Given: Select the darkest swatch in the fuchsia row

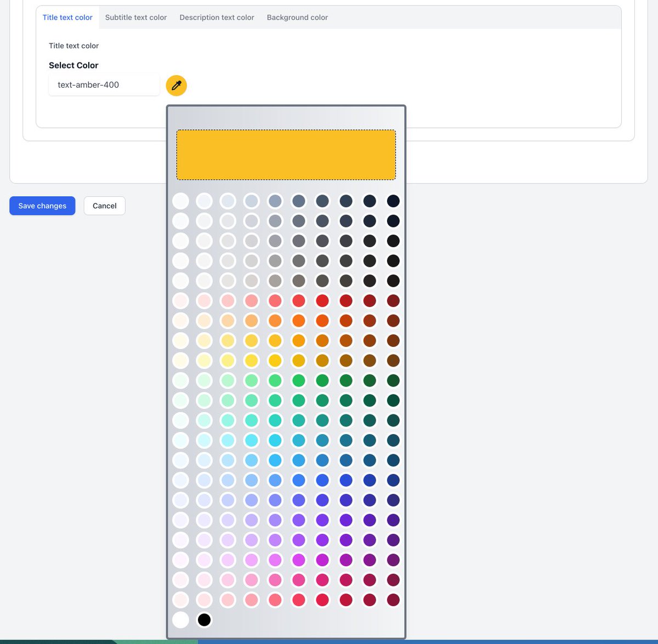Looking at the screenshot, I should [x=393, y=560].
